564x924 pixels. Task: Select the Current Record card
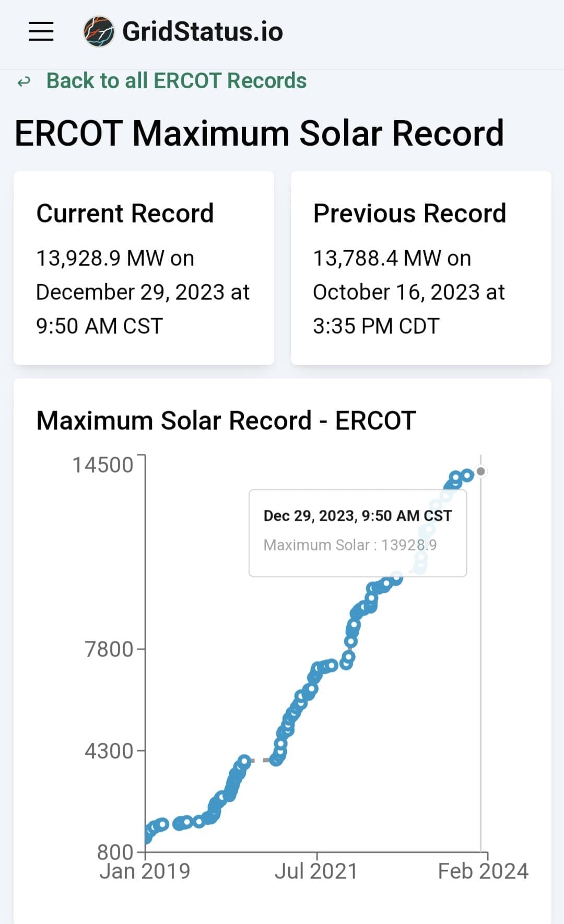click(144, 268)
